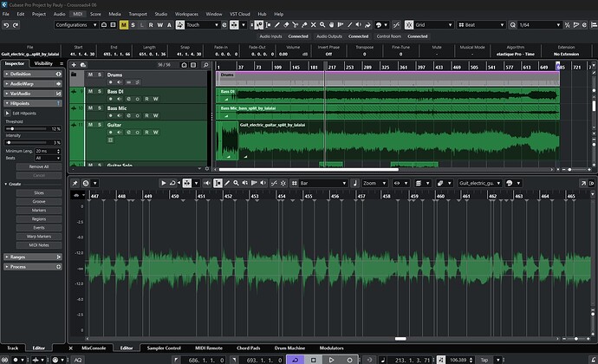Toggle global Solo S button in toolbar
The height and width of the screenshot is (364, 598).
(x=133, y=25)
